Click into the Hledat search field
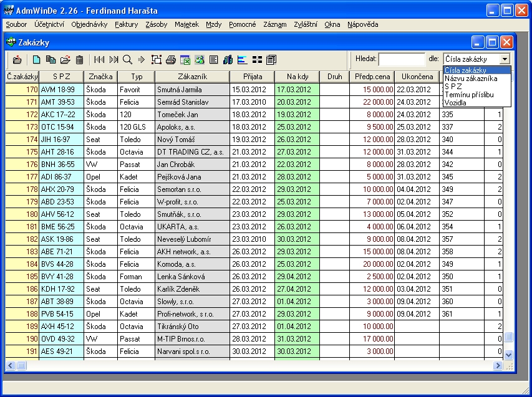 (x=402, y=59)
